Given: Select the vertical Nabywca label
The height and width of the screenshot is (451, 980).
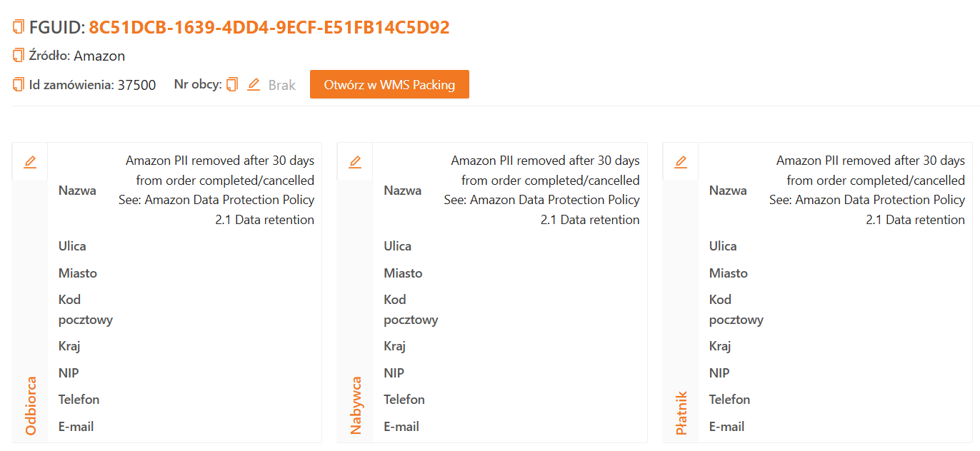Looking at the screenshot, I should [x=356, y=405].
